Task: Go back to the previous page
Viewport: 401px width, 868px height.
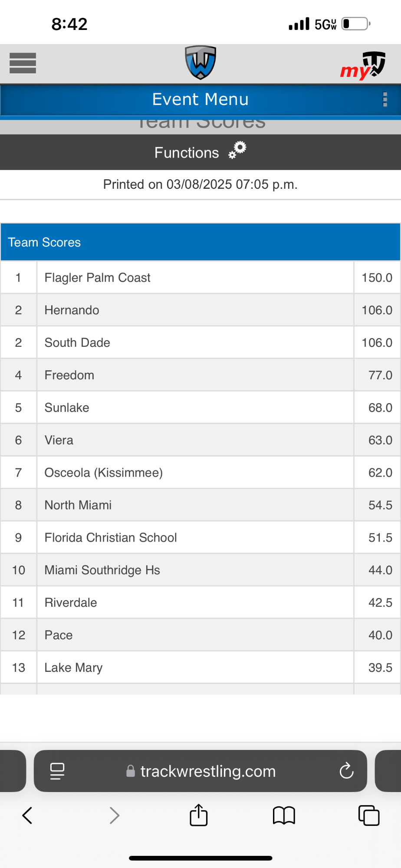Action: pos(27,815)
